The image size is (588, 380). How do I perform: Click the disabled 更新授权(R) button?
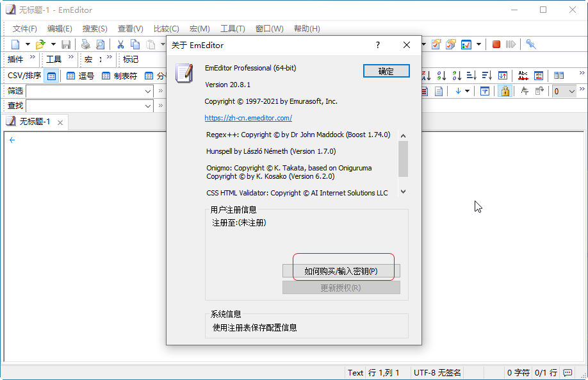click(x=341, y=288)
